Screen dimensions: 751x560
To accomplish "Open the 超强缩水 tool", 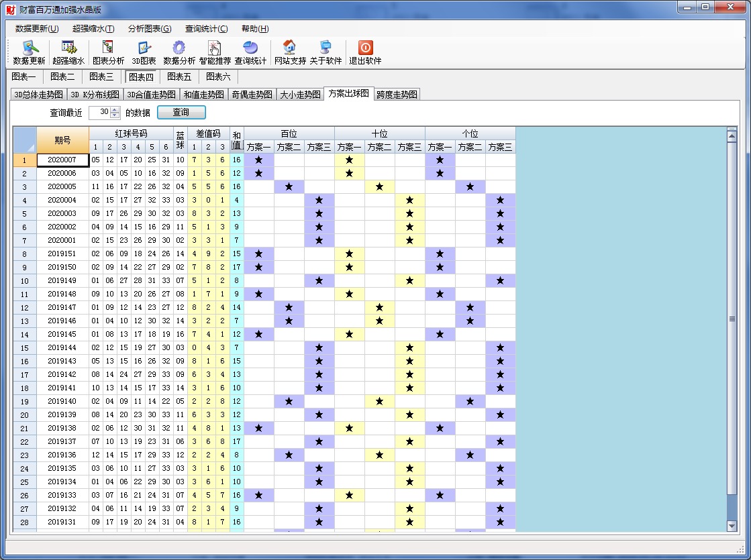I will (x=68, y=52).
